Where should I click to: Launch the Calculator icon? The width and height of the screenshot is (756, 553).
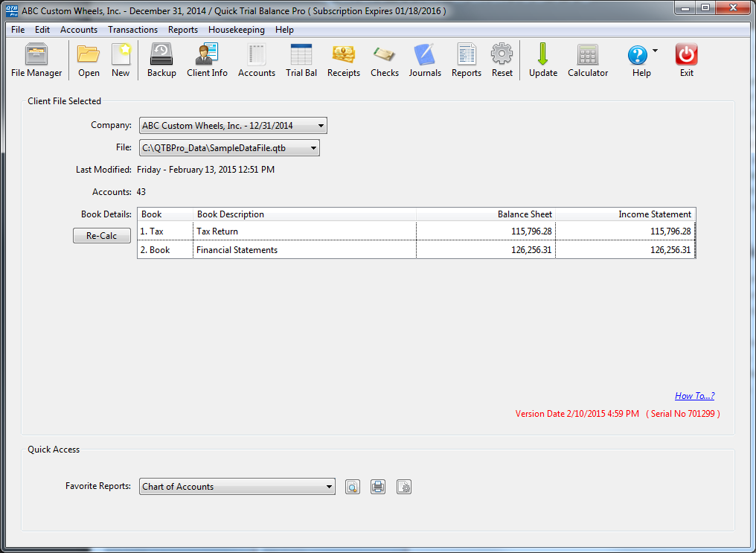tap(588, 60)
